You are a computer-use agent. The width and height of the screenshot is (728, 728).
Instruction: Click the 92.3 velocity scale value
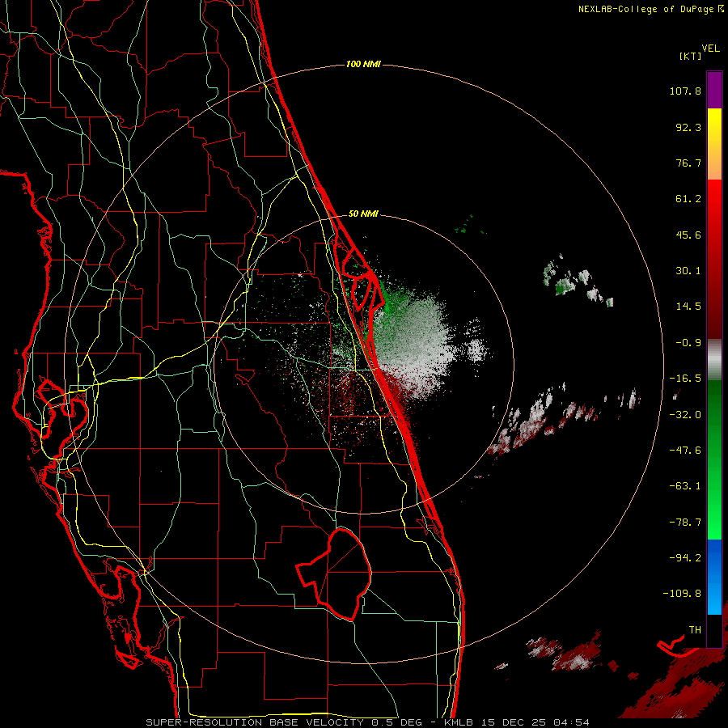pyautogui.click(x=688, y=127)
